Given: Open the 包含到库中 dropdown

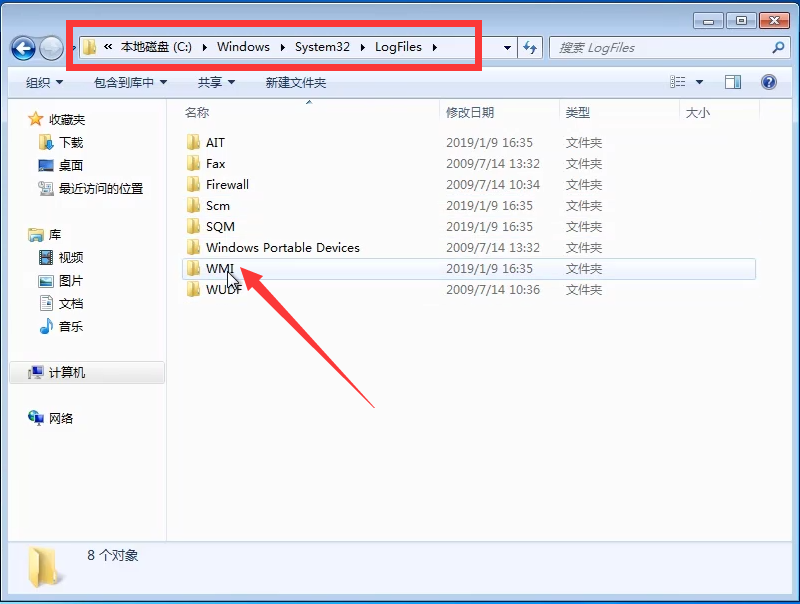Looking at the screenshot, I should click(x=131, y=82).
